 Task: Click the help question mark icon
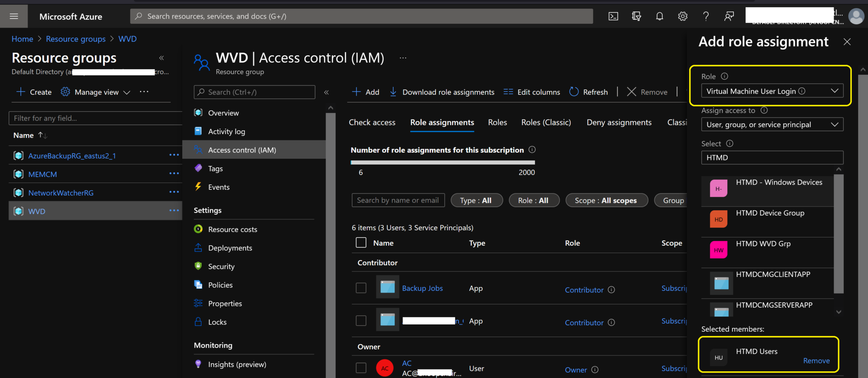pyautogui.click(x=706, y=17)
